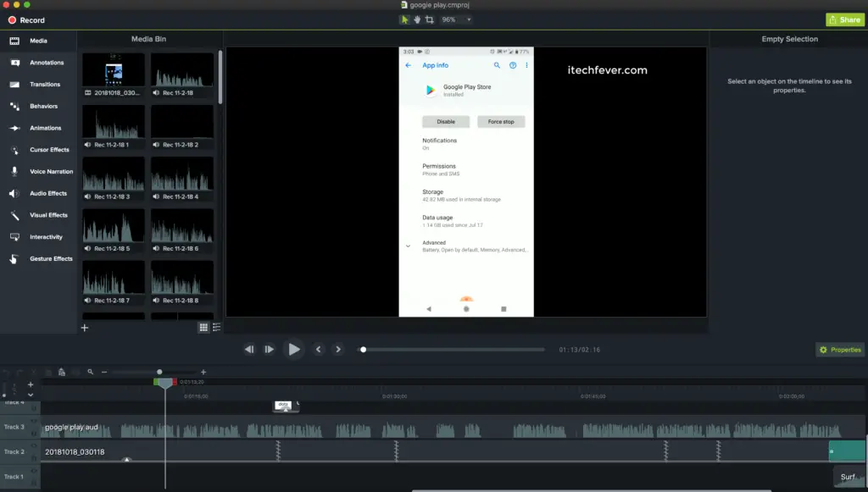This screenshot has width=868, height=492.
Task: Click the timeline zoom in plus
Action: pyautogui.click(x=203, y=372)
